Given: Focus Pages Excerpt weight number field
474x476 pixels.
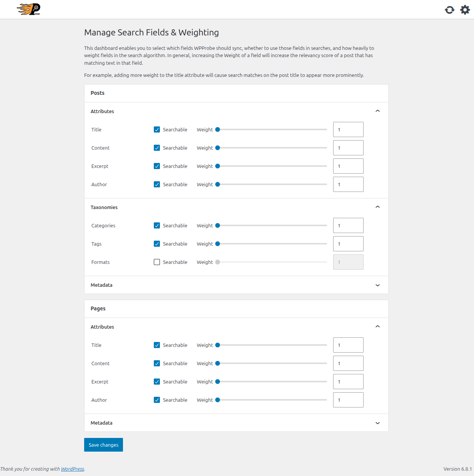Looking at the screenshot, I should tap(348, 382).
